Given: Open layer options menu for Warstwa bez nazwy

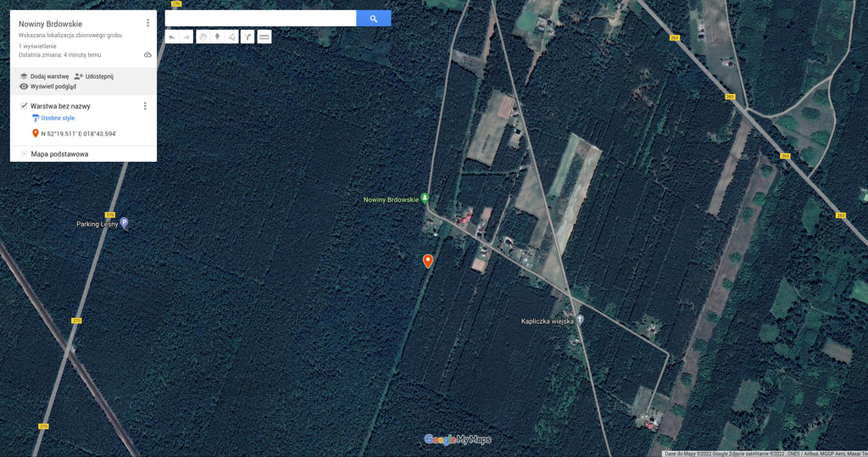Looking at the screenshot, I should (x=145, y=106).
